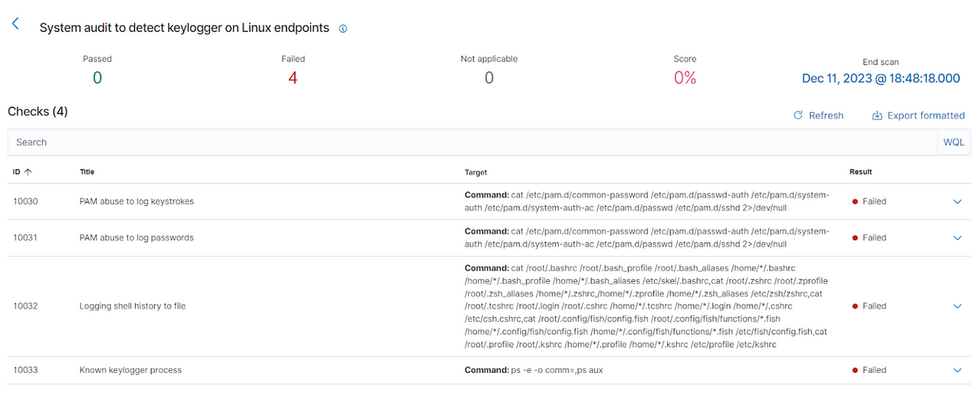The width and height of the screenshot is (980, 396).
Task: Expand check 10031 details chevron
Action: click(x=958, y=238)
